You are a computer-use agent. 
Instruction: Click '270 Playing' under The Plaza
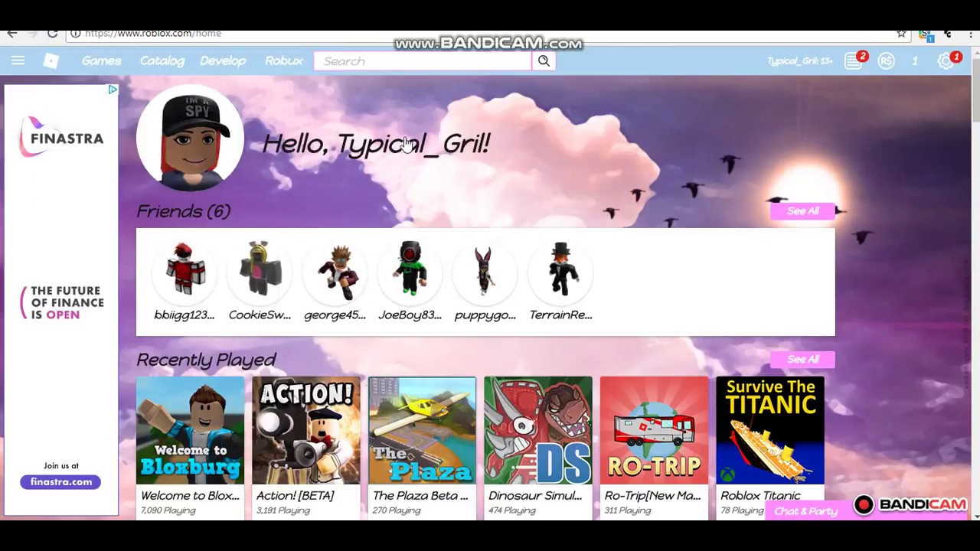pyautogui.click(x=397, y=510)
